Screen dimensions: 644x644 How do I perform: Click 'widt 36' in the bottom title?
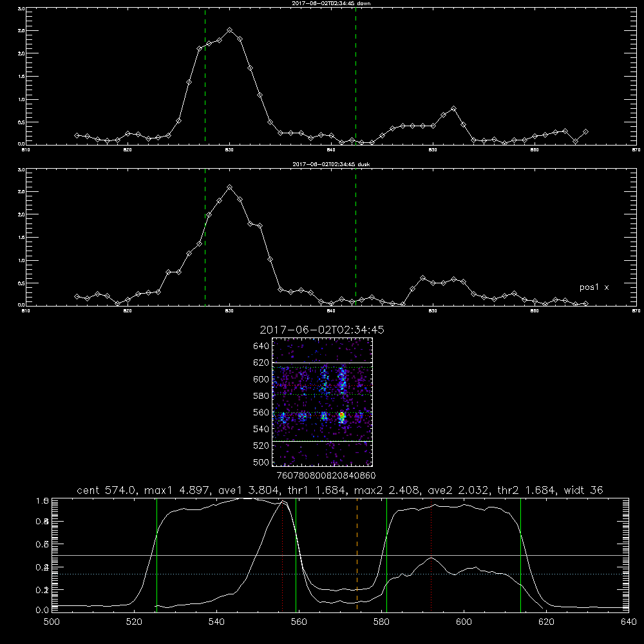click(x=583, y=490)
